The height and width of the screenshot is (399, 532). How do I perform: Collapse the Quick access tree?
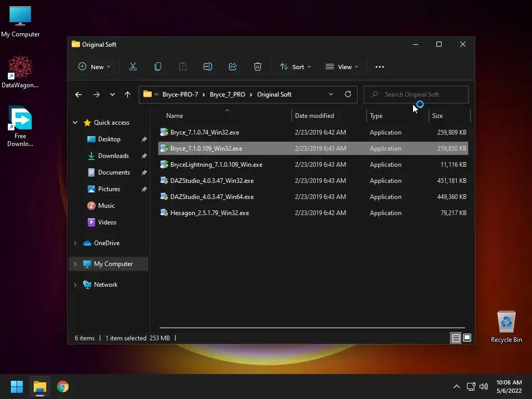(x=75, y=123)
